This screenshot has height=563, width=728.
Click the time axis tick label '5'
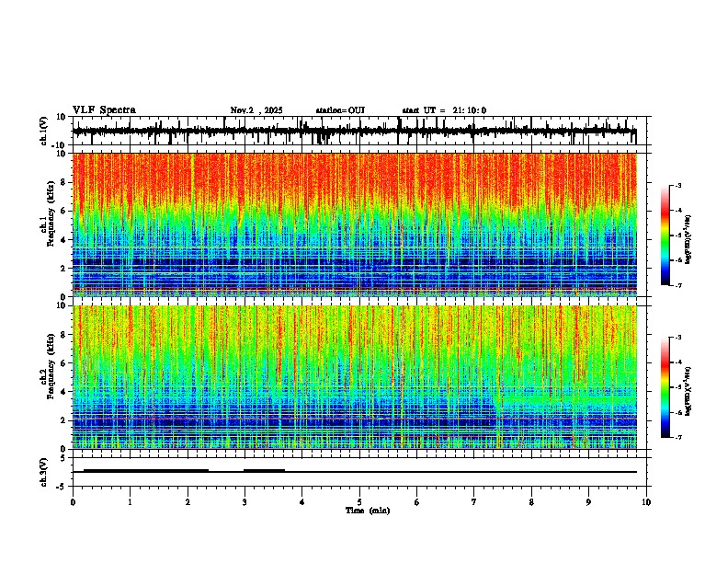pyautogui.click(x=359, y=502)
